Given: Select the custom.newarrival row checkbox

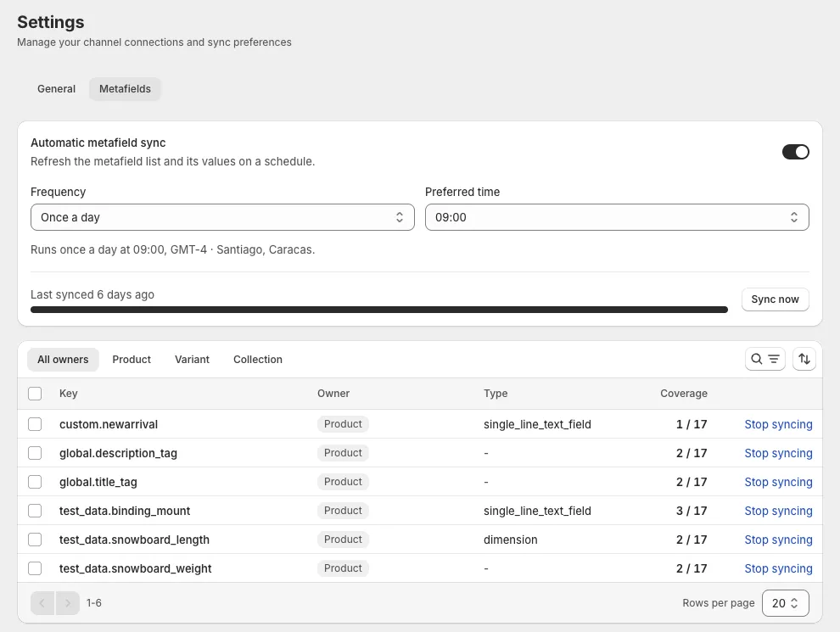Looking at the screenshot, I should (35, 424).
